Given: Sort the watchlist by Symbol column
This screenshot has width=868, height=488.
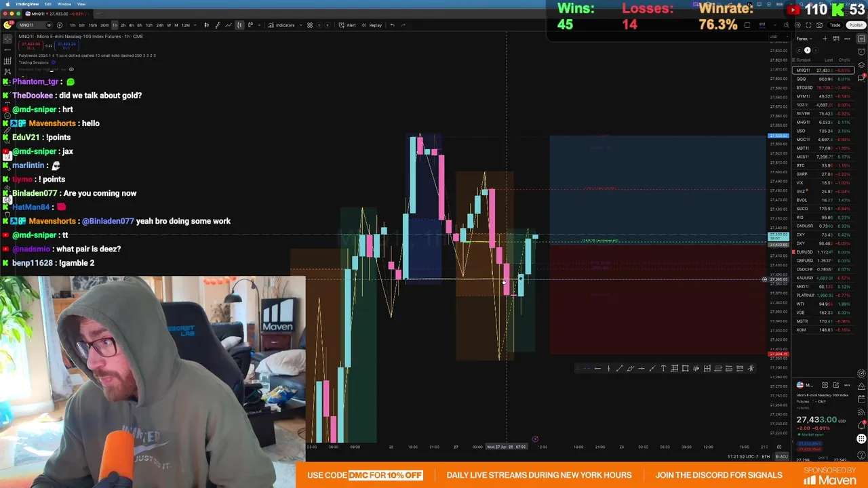Looking at the screenshot, I should coord(804,60).
